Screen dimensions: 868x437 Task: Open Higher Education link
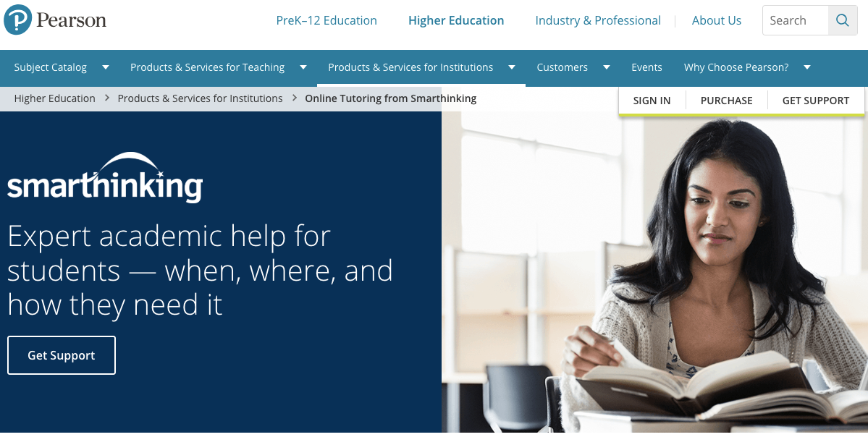coord(456,20)
